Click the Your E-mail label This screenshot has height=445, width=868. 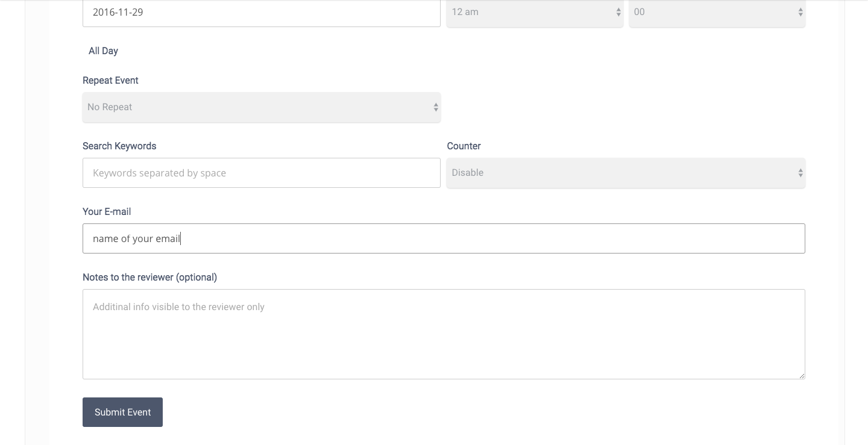[107, 212]
